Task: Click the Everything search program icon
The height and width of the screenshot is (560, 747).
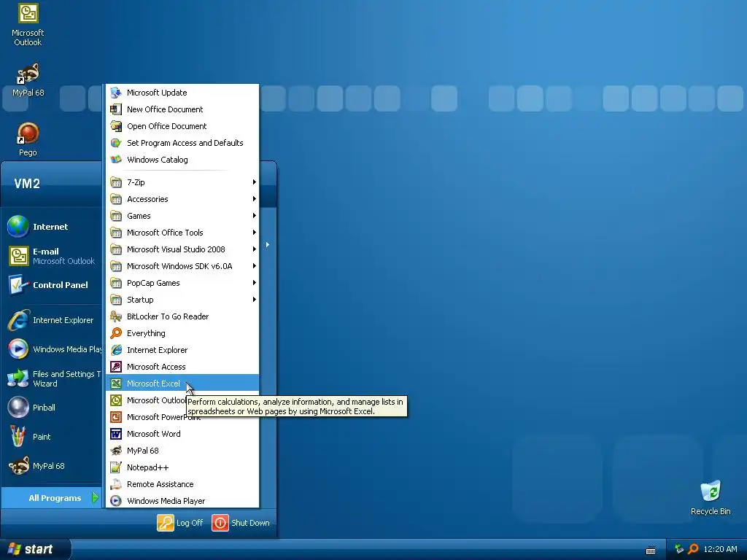Action: click(116, 332)
